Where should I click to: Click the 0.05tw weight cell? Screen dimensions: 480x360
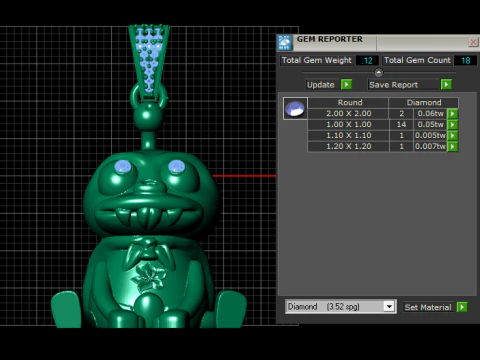tap(430, 125)
